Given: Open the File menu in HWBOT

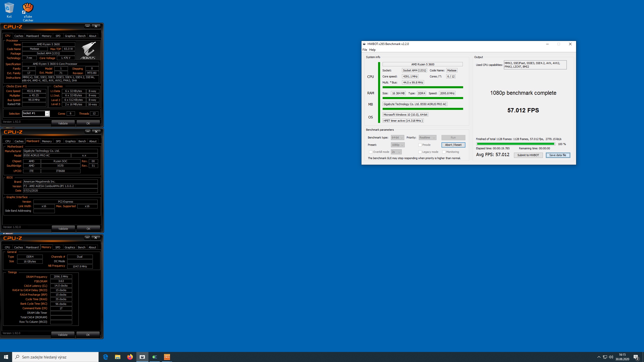Looking at the screenshot, I should point(365,50).
